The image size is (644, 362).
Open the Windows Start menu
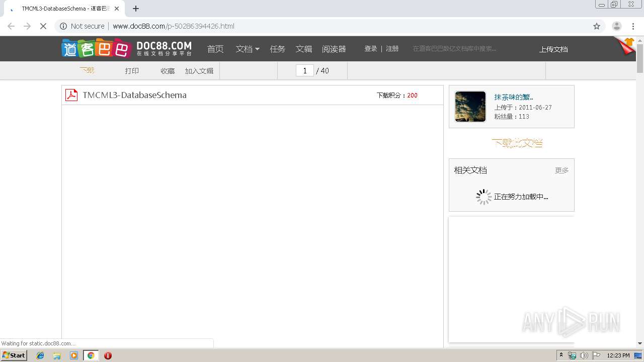[14, 355]
